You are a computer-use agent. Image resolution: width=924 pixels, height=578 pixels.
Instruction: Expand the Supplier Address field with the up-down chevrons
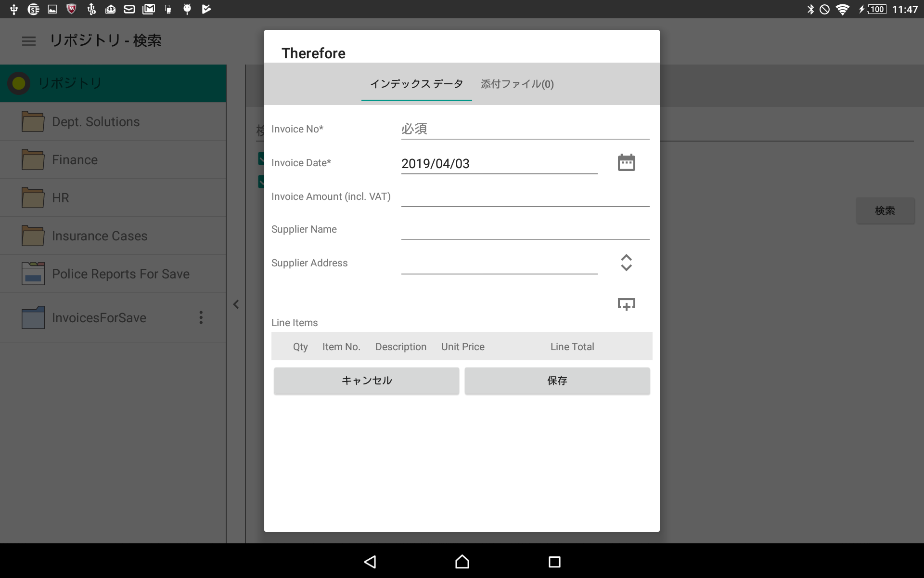[626, 263]
